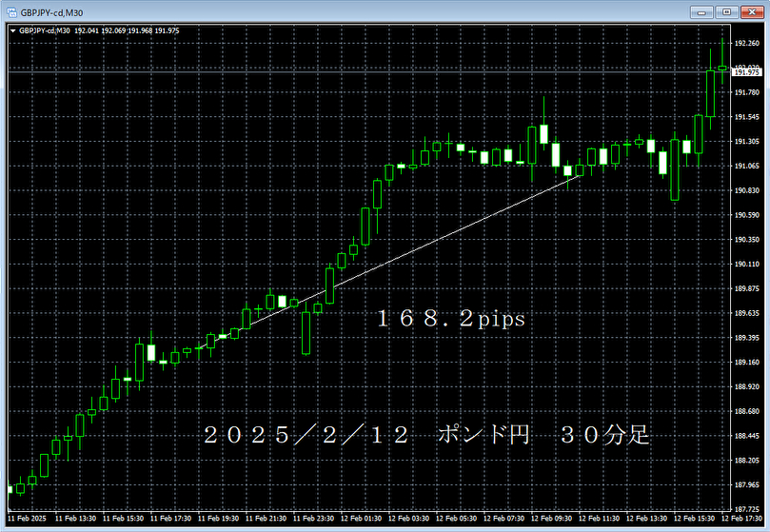This screenshot has width=770, height=532.
Task: Minimize the GBPJPY-cd chart window
Action: click(704, 11)
